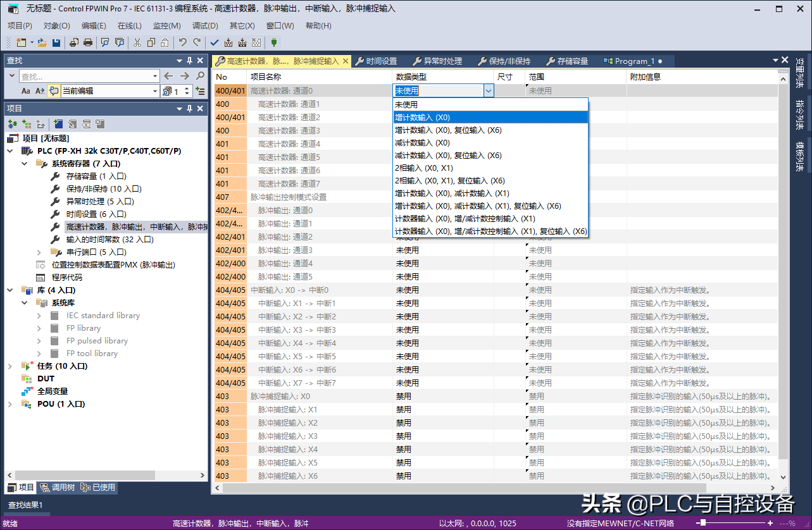Expand the 串行端口 tree node
The width and height of the screenshot is (812, 530).
coord(40,252)
